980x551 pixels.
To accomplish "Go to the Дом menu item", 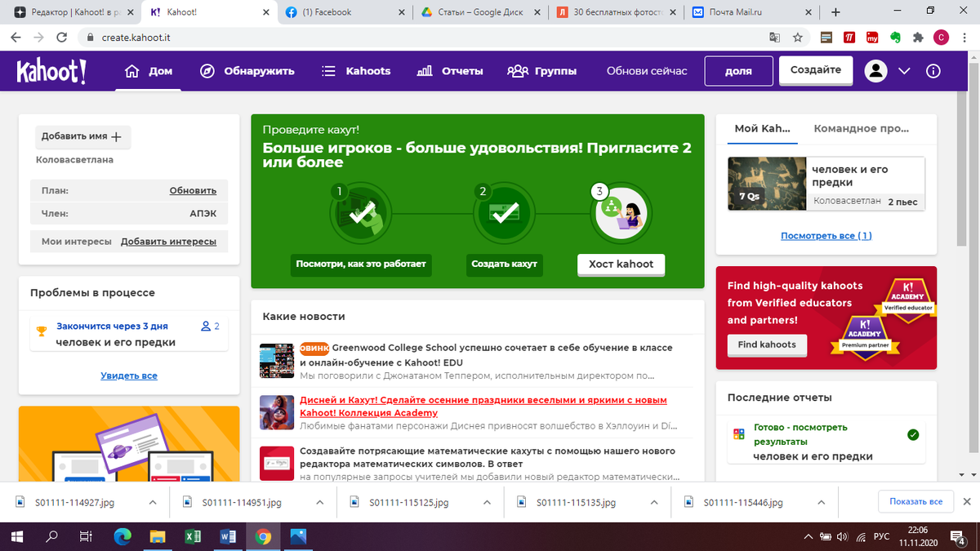I will click(149, 71).
